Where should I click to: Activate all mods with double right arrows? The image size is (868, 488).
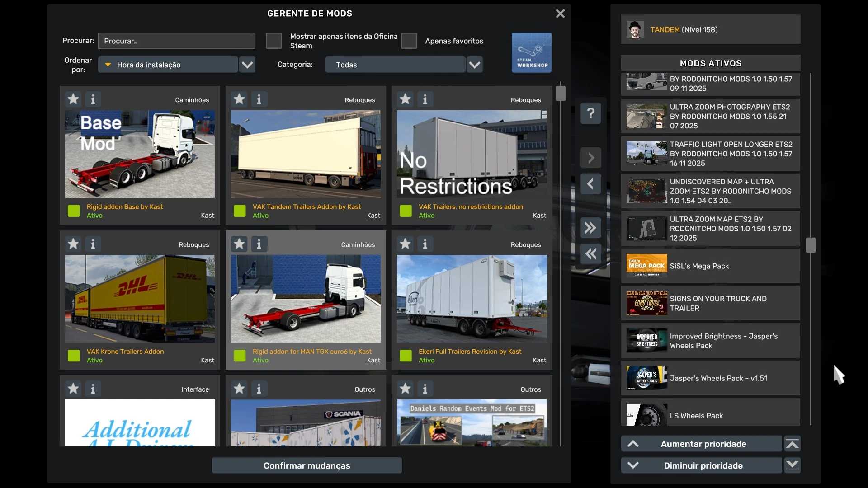pyautogui.click(x=590, y=228)
